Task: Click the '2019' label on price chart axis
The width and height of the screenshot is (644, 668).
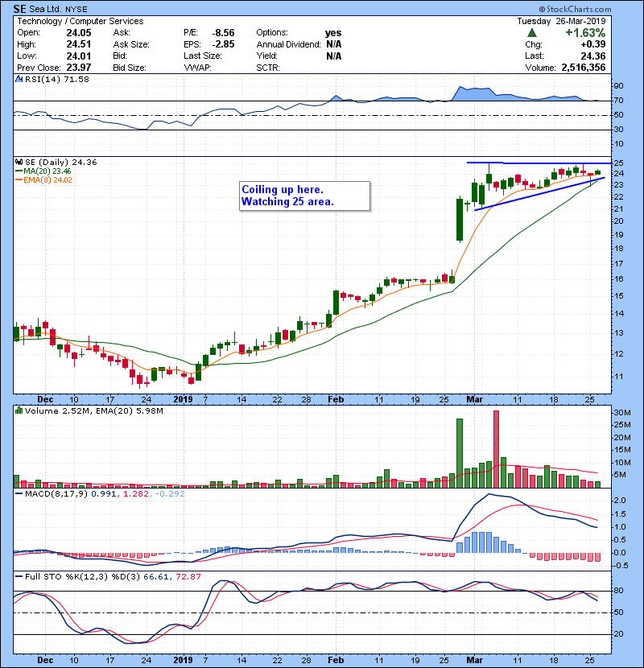Action: 184,400
